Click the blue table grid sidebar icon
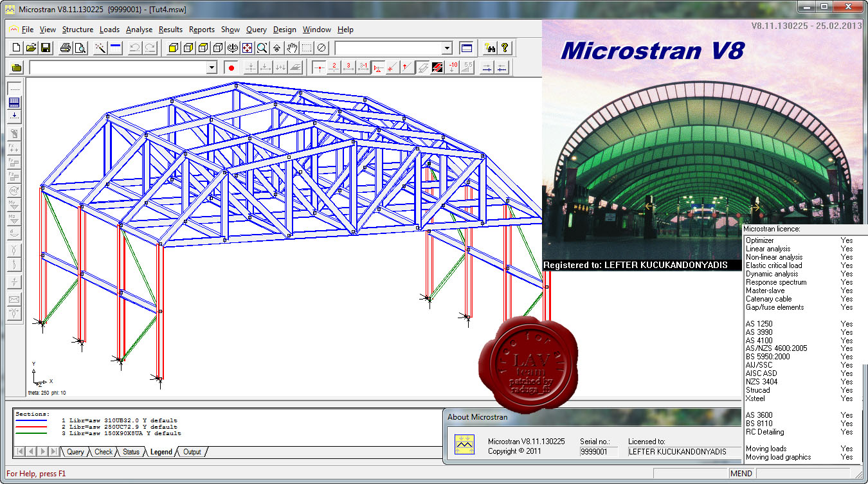The width and height of the screenshot is (868, 484). 14,102
